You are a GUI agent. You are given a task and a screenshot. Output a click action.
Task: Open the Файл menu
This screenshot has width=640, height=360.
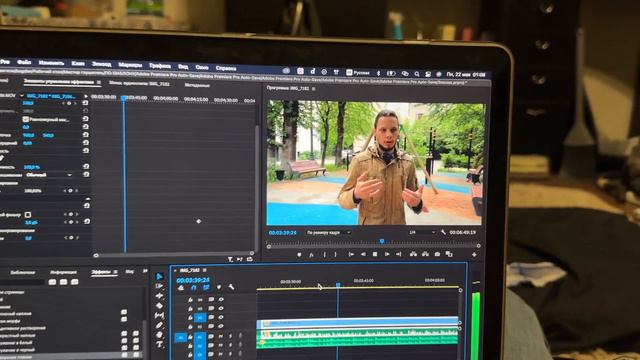24,62
